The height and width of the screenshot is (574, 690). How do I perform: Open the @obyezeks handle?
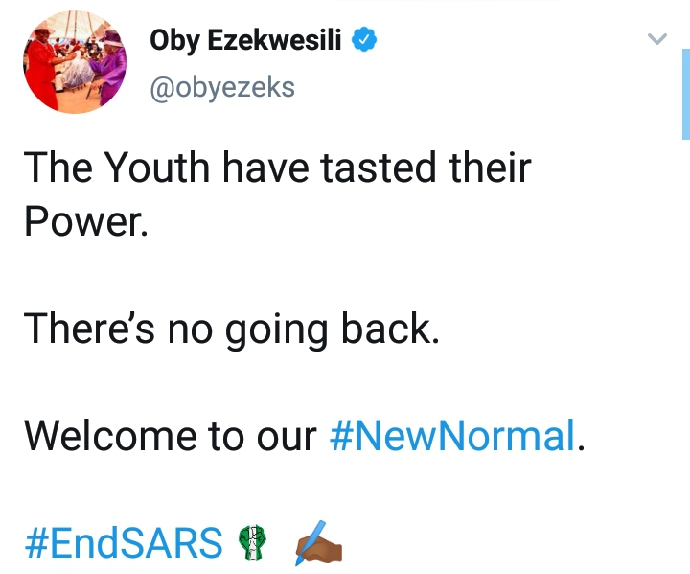pos(222,88)
